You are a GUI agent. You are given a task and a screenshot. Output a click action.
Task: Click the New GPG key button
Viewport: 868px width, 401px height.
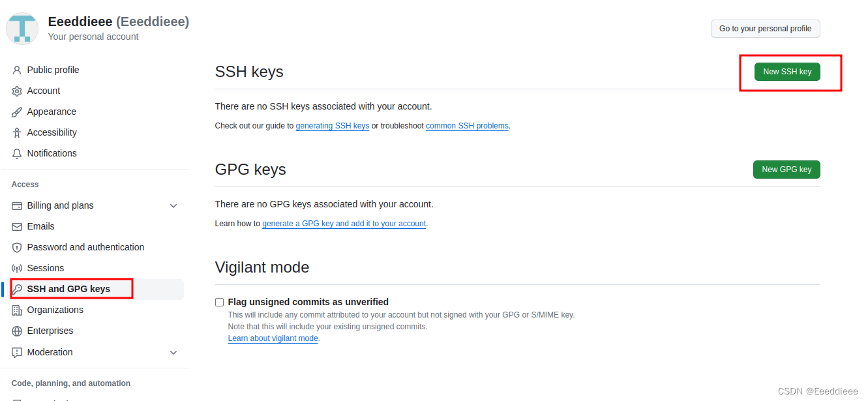(786, 169)
